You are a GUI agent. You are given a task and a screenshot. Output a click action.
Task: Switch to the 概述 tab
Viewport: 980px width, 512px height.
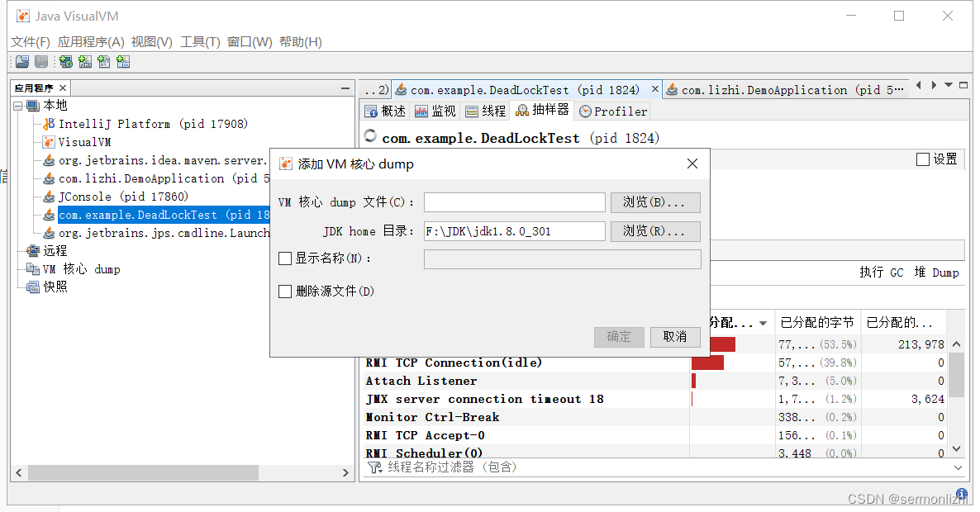[x=386, y=111]
